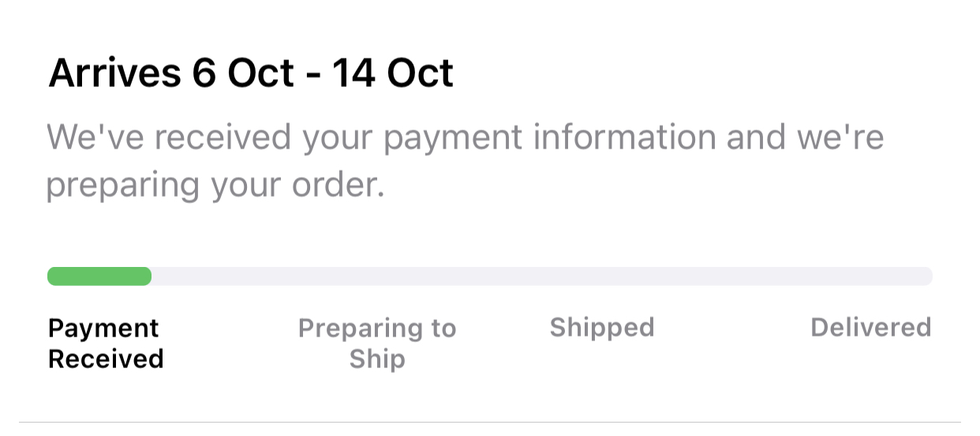Select the "Shipped" stage label

602,327
